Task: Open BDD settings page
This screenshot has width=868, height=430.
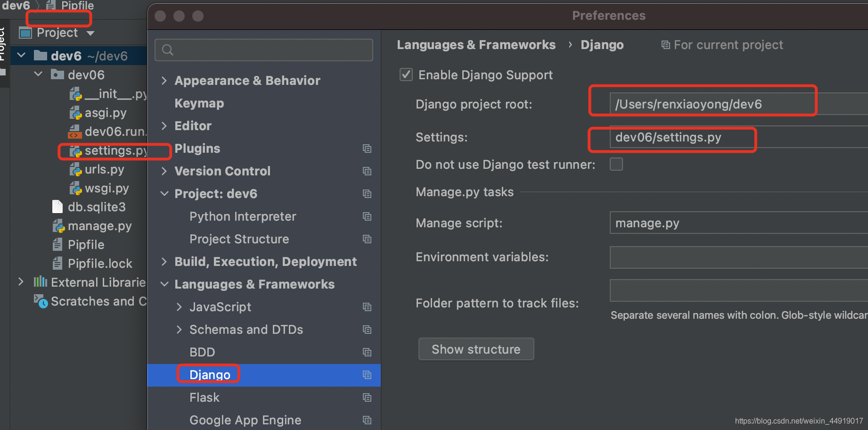Action: click(x=202, y=352)
